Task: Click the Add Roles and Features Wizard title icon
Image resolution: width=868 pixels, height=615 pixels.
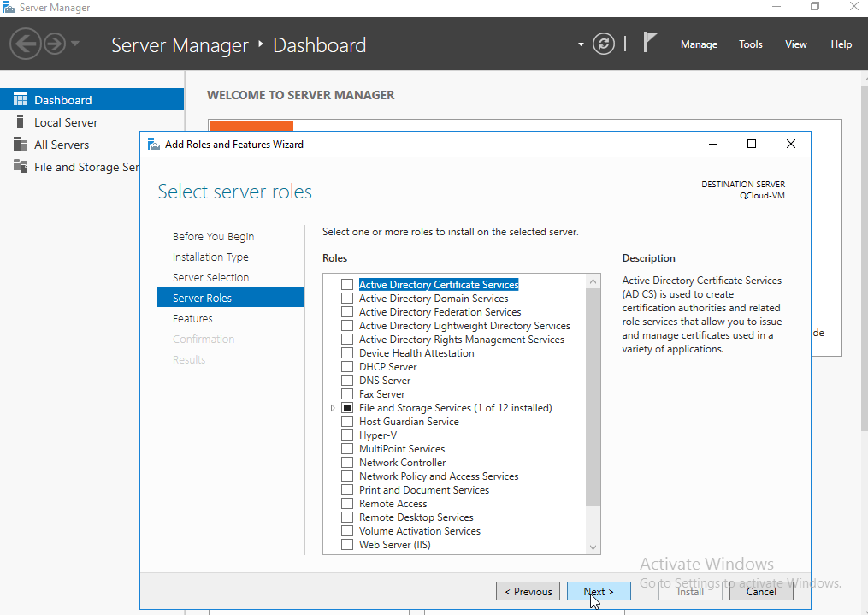Action: point(154,145)
